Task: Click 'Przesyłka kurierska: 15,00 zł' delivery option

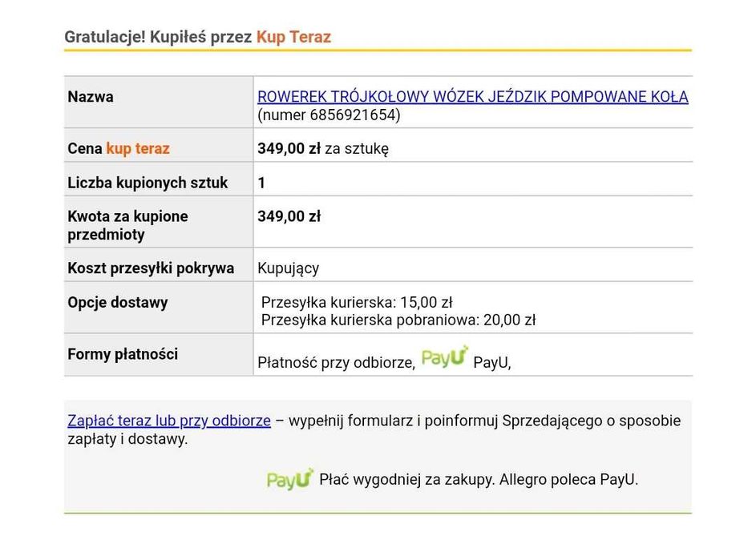Action: [357, 302]
